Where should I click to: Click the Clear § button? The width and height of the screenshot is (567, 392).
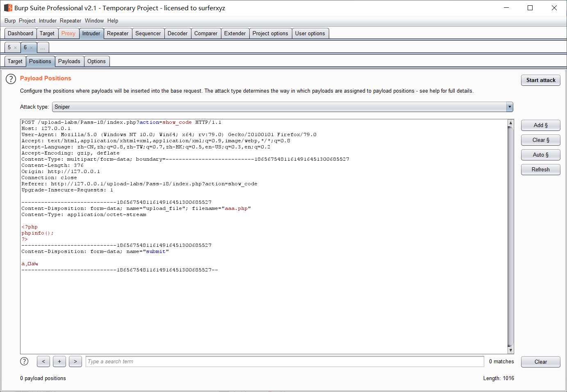point(541,140)
